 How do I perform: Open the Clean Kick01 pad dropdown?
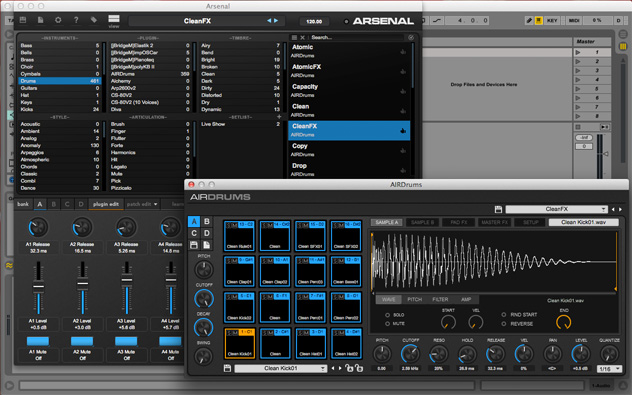pyautogui.click(x=281, y=368)
